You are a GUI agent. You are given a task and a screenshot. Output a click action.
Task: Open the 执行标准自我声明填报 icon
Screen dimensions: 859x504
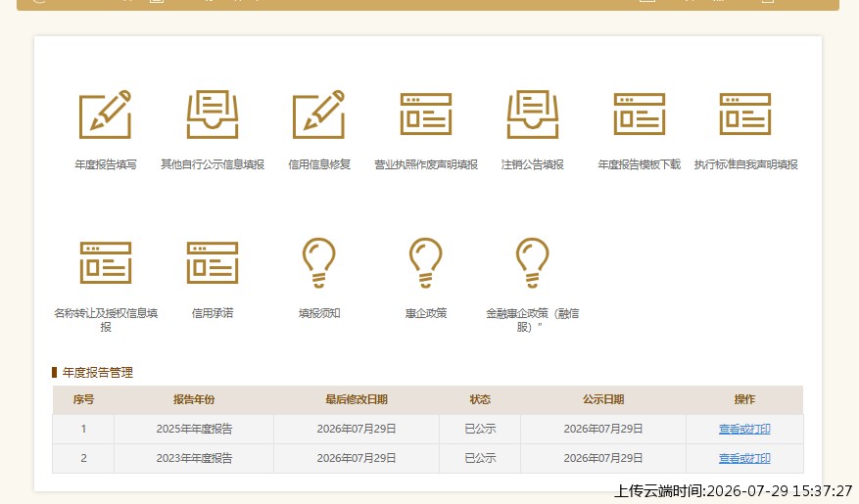pos(745,115)
